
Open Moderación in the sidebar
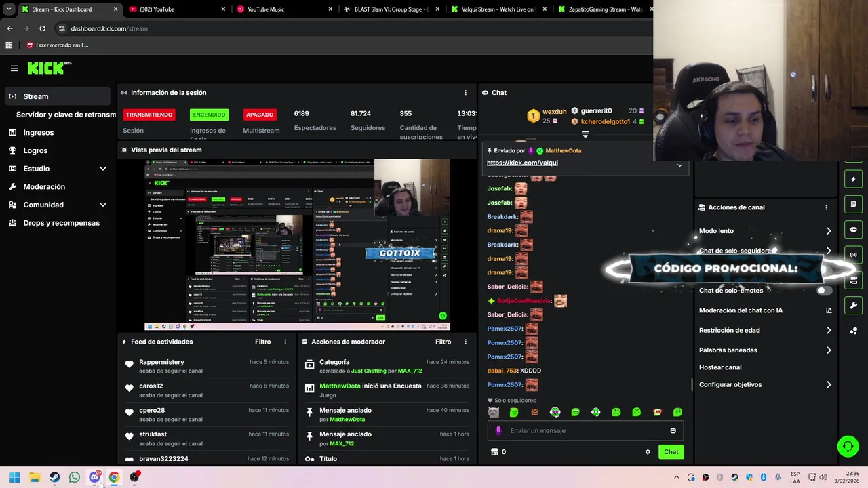(44, 186)
